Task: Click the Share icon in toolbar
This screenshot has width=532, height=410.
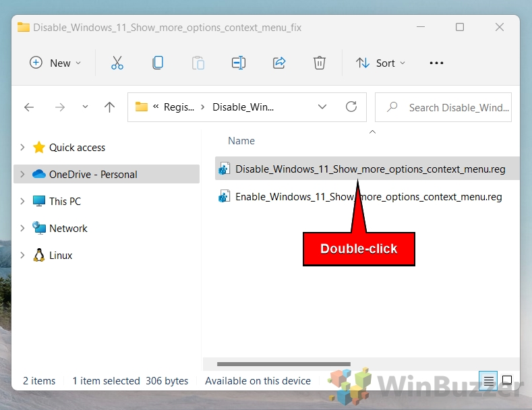Action: [279, 63]
